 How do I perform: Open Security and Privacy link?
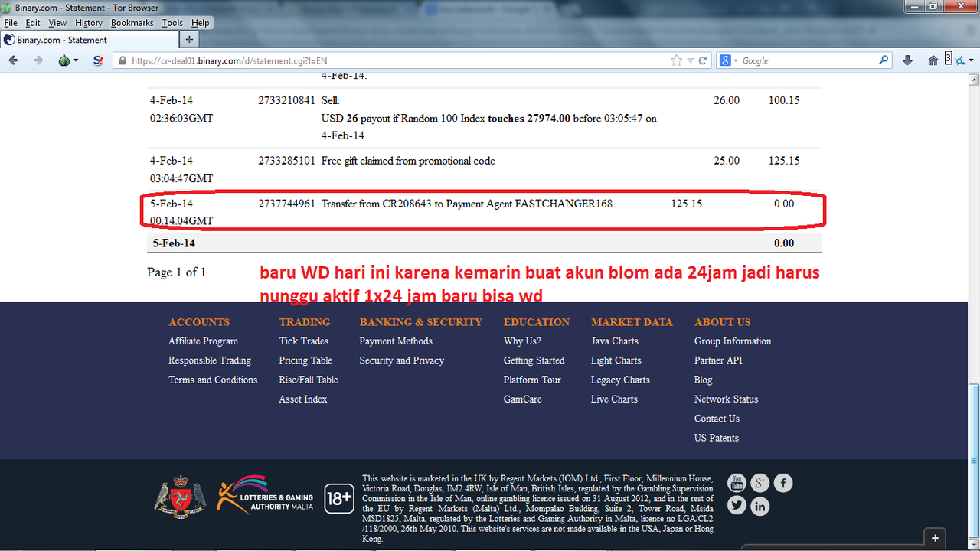(x=402, y=360)
